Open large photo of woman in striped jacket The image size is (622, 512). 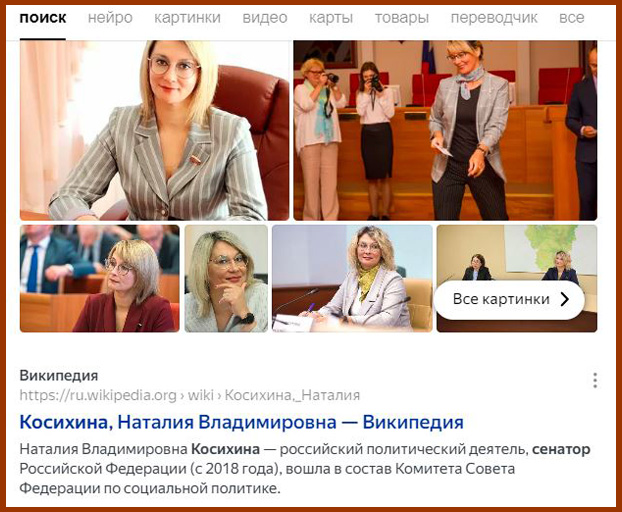(x=155, y=130)
